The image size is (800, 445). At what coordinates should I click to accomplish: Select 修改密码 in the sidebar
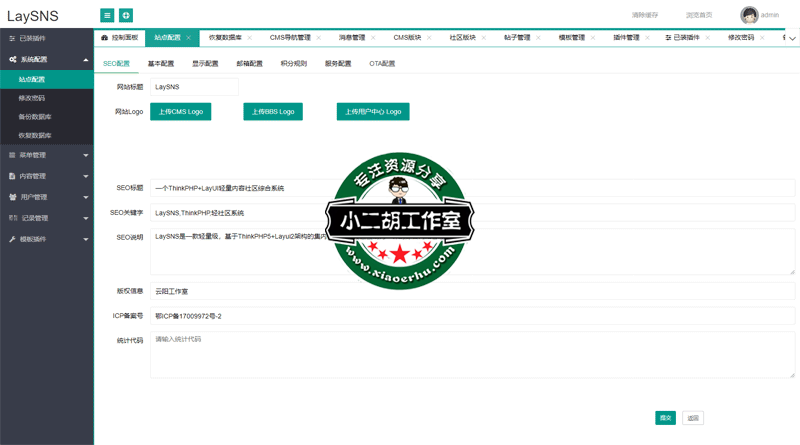(x=32, y=98)
